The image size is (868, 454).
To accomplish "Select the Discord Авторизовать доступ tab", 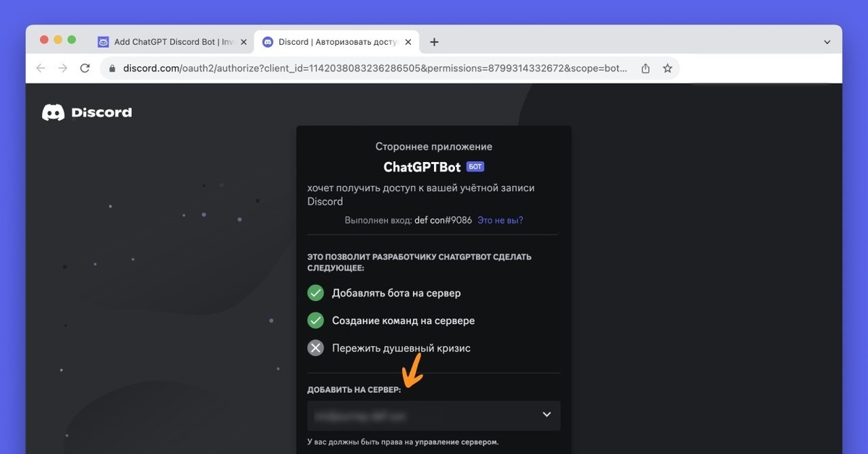I will pos(337,42).
